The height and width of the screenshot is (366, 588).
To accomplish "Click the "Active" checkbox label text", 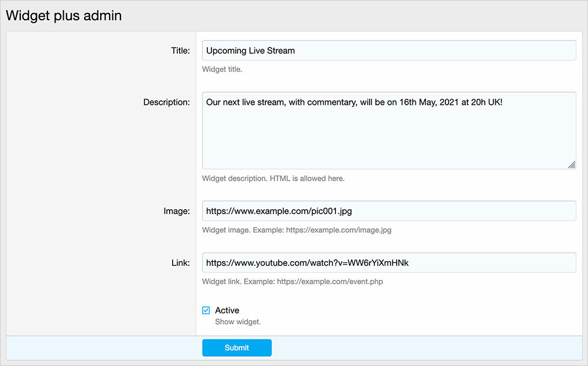I will [x=227, y=310].
